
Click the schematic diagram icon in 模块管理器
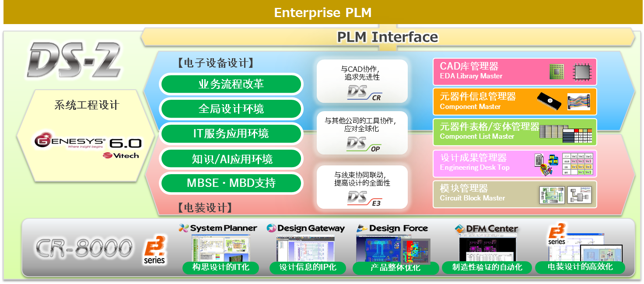click(579, 195)
